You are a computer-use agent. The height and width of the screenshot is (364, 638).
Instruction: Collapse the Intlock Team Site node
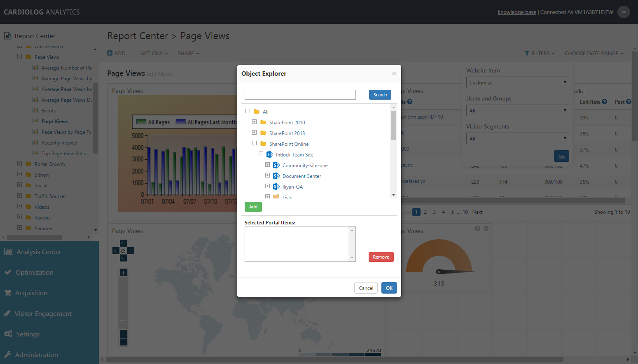coord(261,154)
